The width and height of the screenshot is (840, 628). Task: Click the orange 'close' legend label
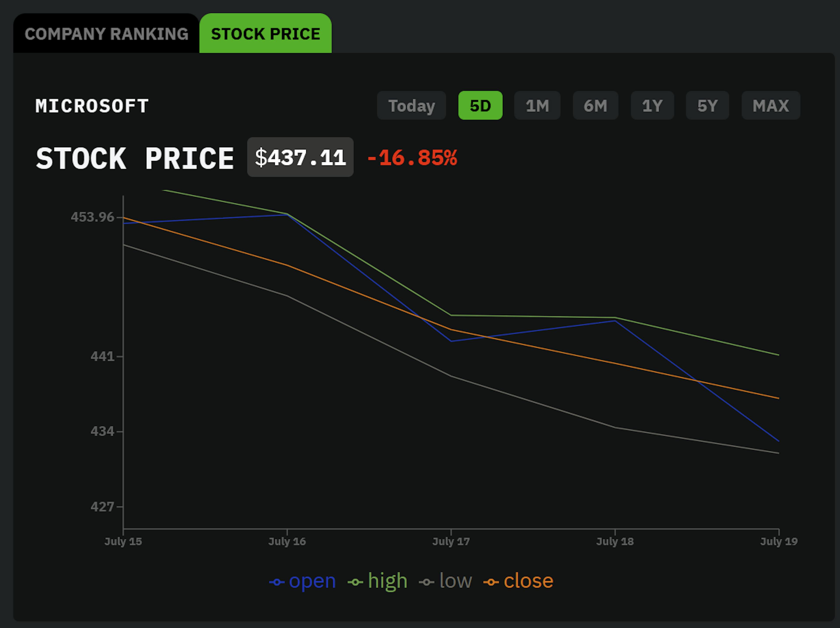[x=528, y=581]
